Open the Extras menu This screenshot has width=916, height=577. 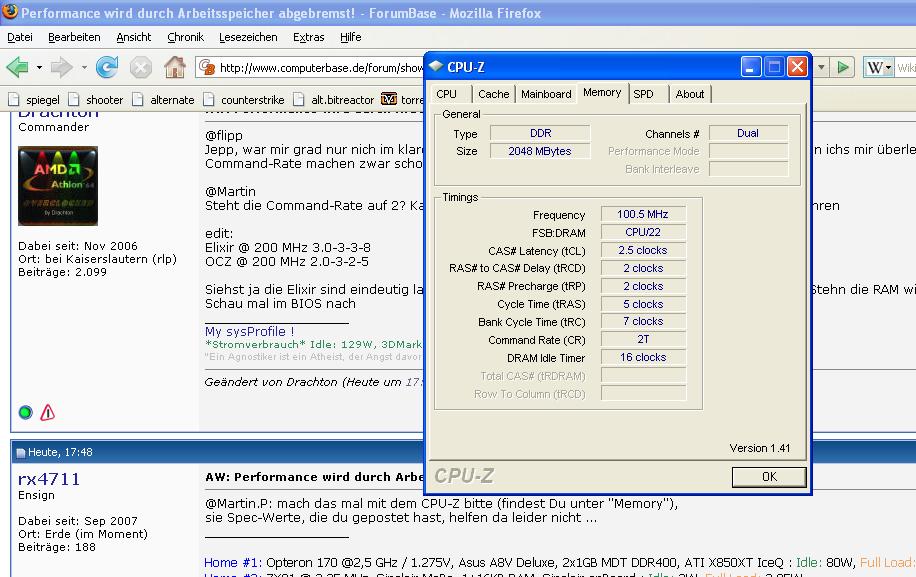tap(308, 37)
